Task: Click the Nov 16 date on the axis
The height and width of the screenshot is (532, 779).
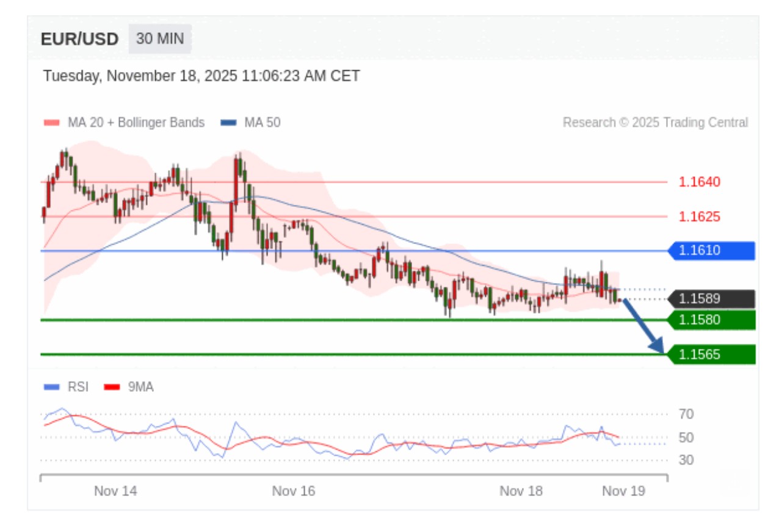Action: [294, 491]
